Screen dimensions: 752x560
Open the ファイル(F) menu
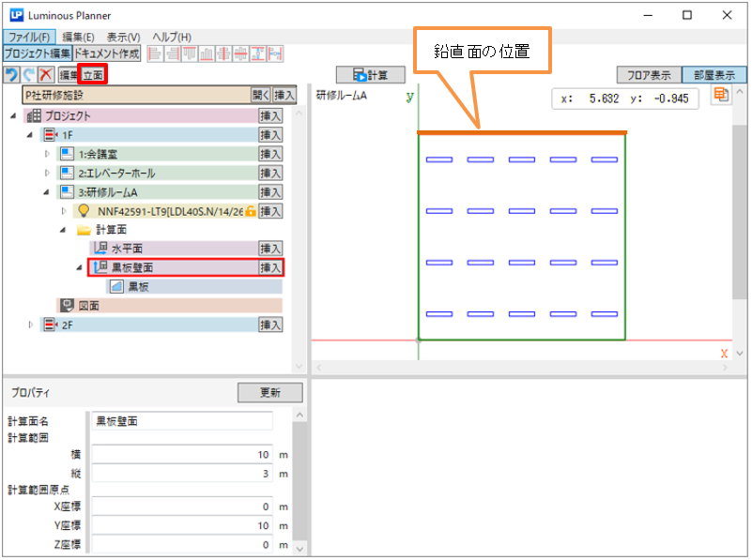pyautogui.click(x=28, y=37)
